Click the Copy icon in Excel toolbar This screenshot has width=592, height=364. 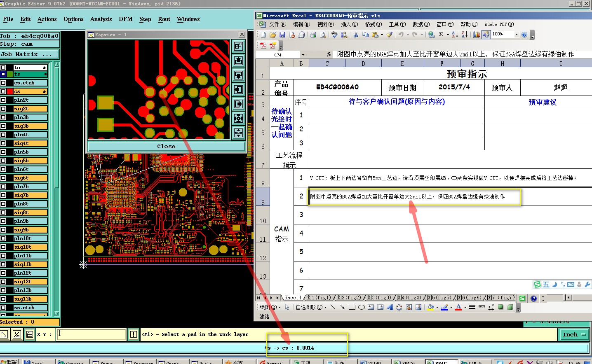click(x=365, y=35)
